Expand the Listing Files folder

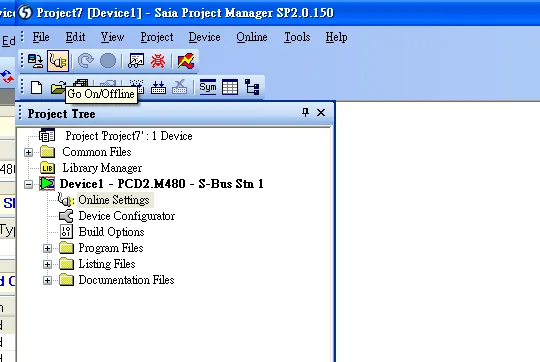(48, 264)
